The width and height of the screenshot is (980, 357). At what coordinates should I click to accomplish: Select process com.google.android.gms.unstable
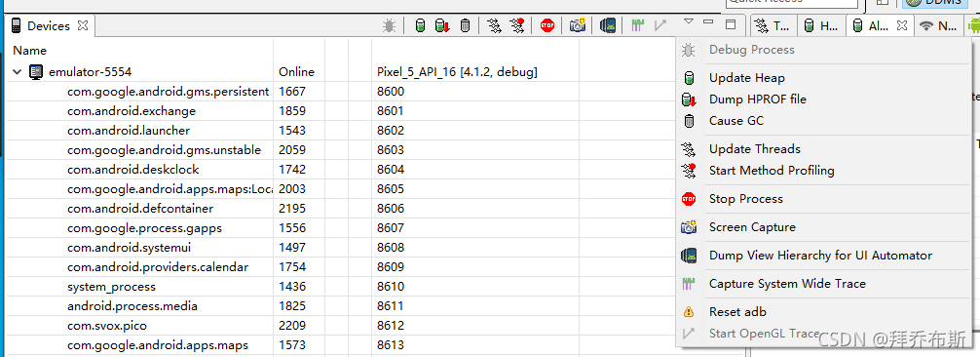click(x=165, y=149)
